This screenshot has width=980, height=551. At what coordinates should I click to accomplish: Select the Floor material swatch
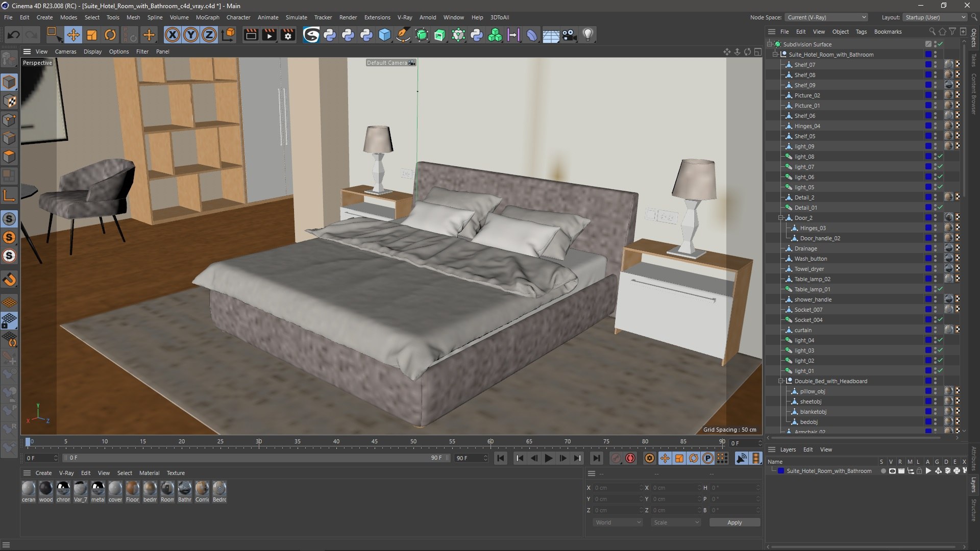pyautogui.click(x=132, y=492)
